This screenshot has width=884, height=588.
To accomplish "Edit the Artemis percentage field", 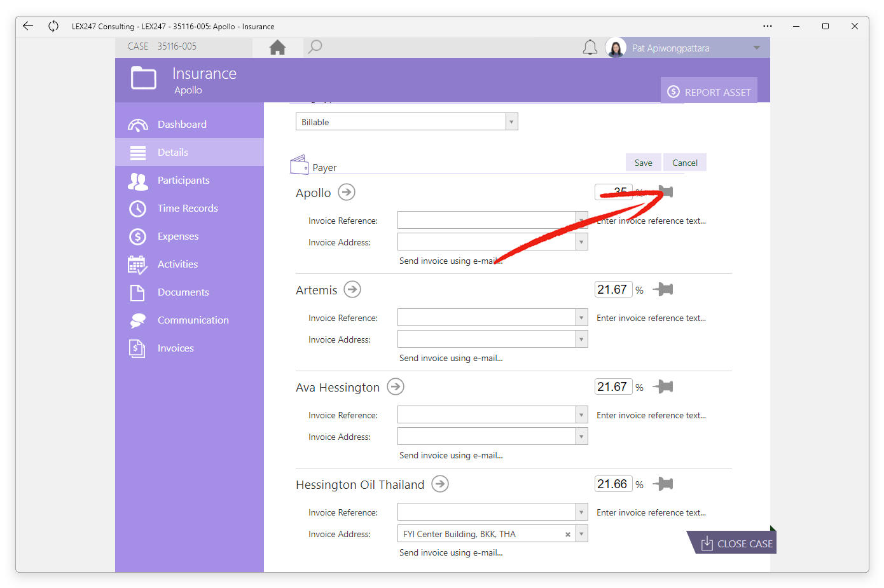I will point(613,289).
